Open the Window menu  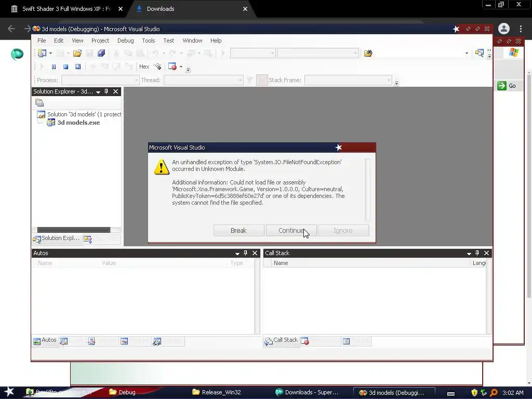click(x=192, y=41)
